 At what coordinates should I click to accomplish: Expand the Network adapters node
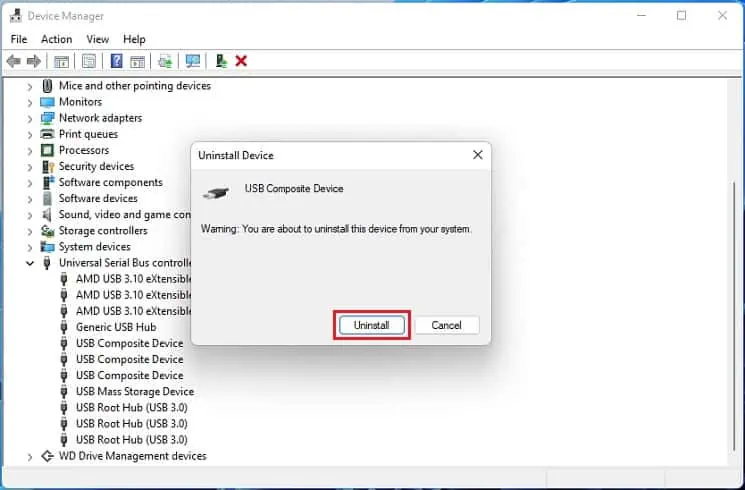(x=30, y=119)
